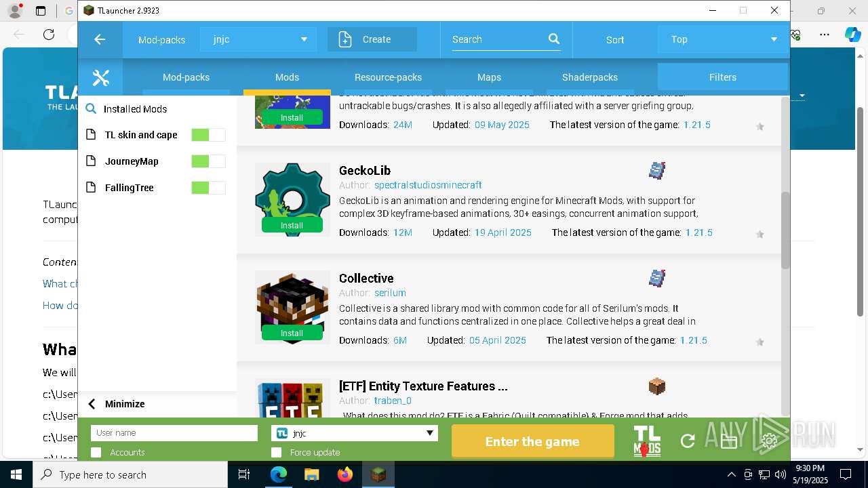Image resolution: width=868 pixels, height=488 pixels.
Task: Toggle TL skin and cape mod off
Action: tap(208, 135)
